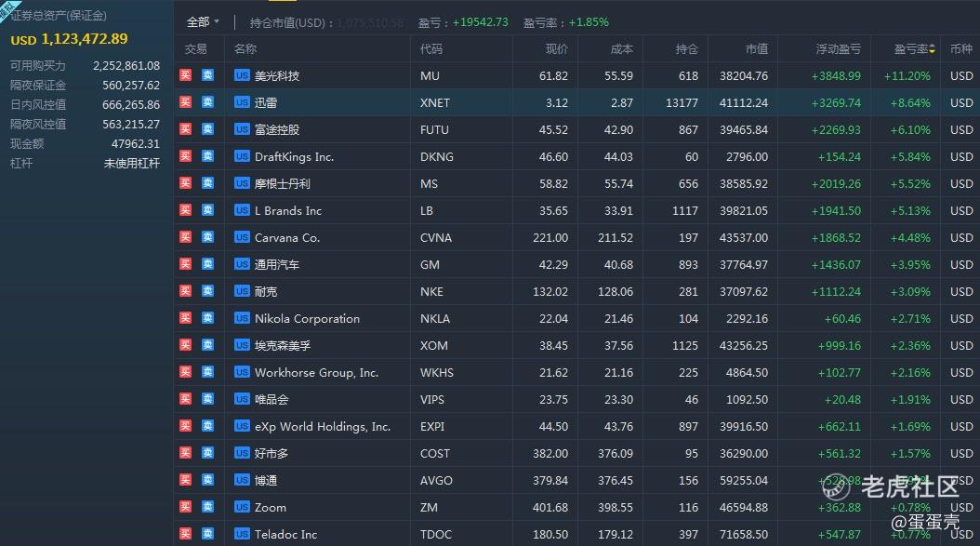Sort positions by the 持仓 column header
The height and width of the screenshot is (546, 980).
686,48
